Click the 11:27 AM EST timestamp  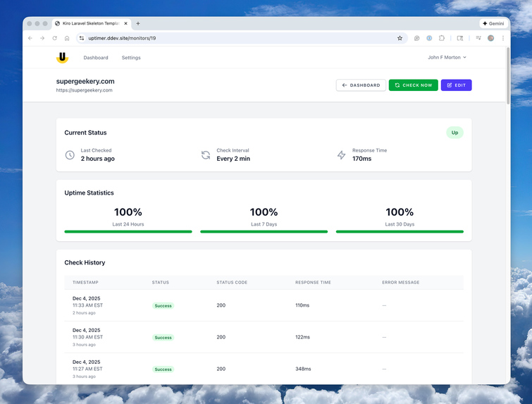(87, 369)
